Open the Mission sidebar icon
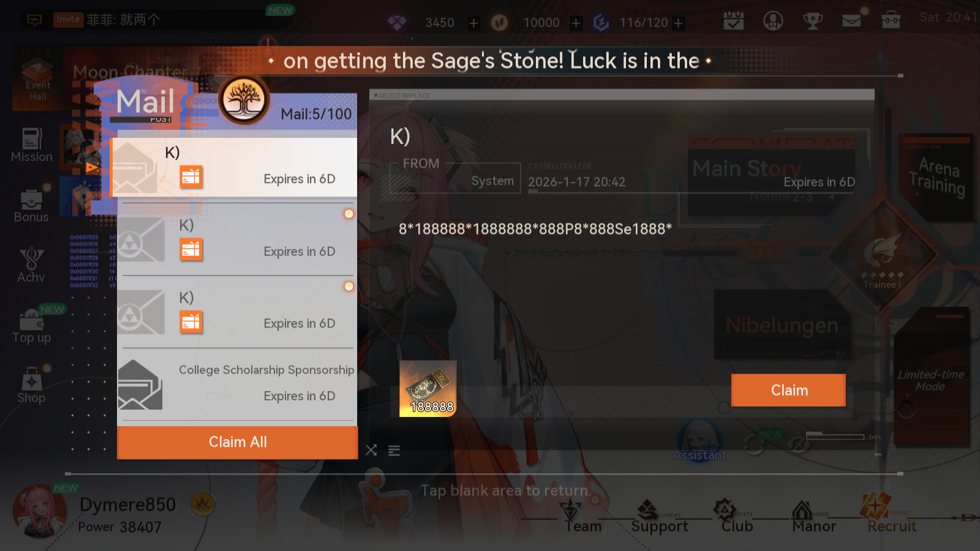980x551 pixels. click(32, 145)
